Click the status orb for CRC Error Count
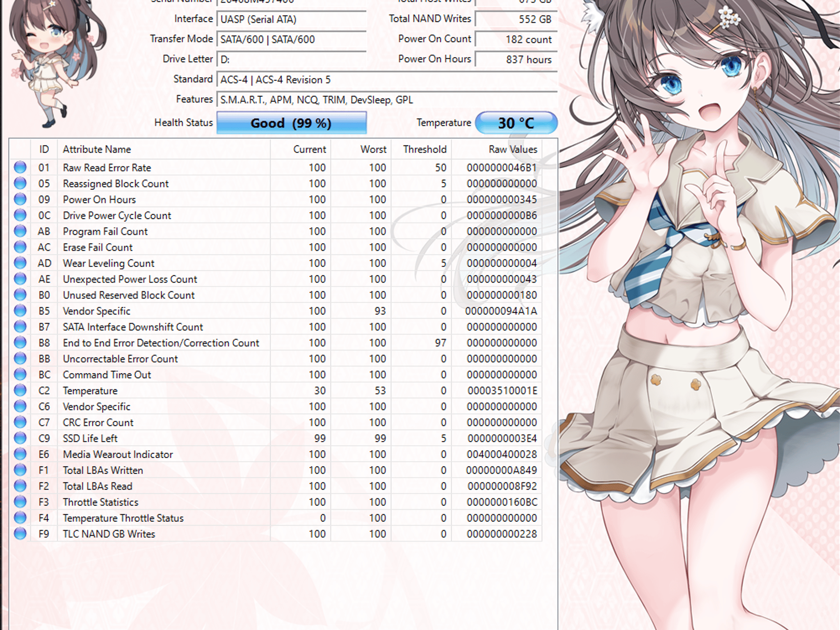840x630 pixels. [20, 422]
